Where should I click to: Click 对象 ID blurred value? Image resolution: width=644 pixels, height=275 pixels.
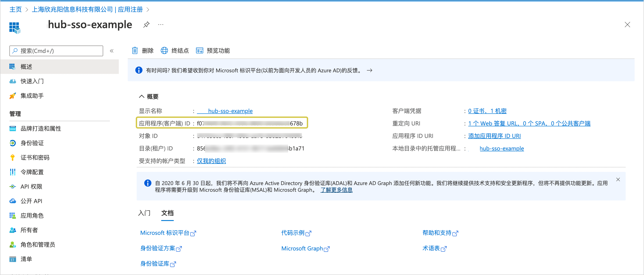coord(249,136)
